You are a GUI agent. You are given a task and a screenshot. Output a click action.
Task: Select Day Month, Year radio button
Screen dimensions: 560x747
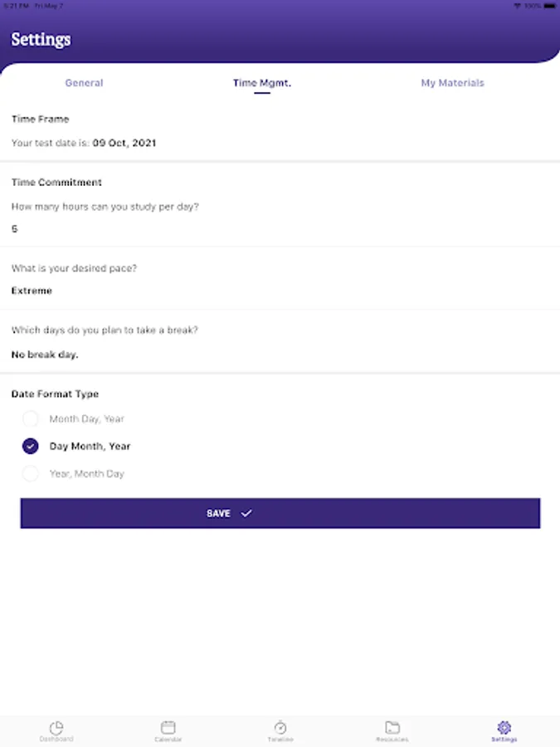click(31, 447)
